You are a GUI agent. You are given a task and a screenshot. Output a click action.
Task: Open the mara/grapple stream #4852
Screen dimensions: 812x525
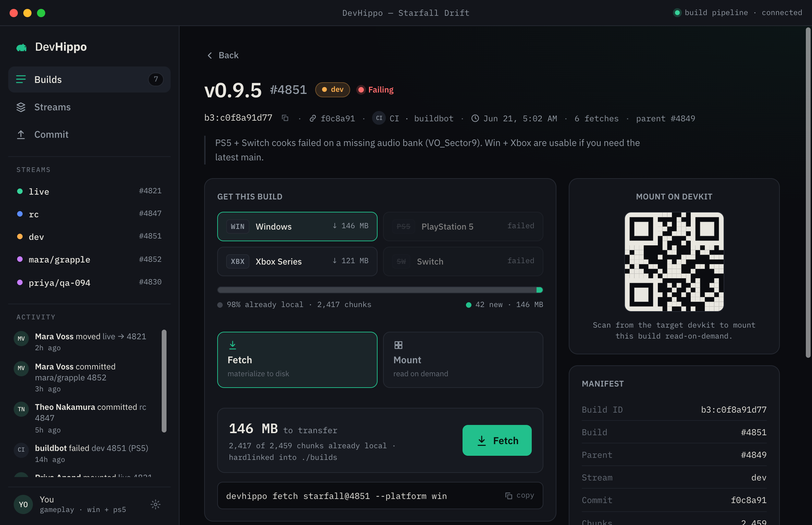[x=89, y=259]
